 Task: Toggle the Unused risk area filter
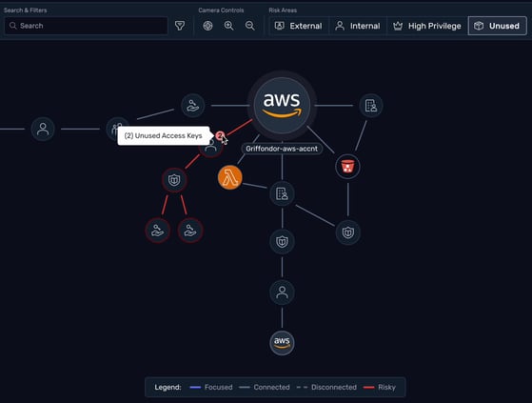click(x=498, y=26)
